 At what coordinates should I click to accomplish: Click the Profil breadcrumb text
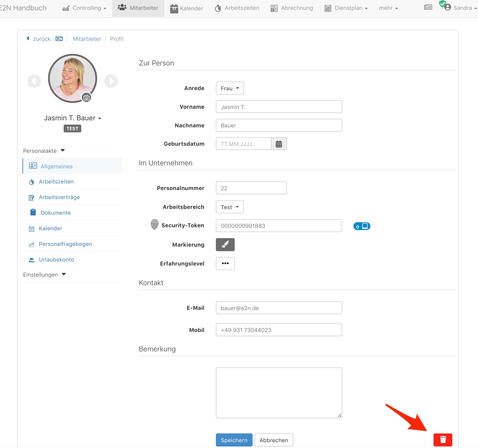(117, 39)
